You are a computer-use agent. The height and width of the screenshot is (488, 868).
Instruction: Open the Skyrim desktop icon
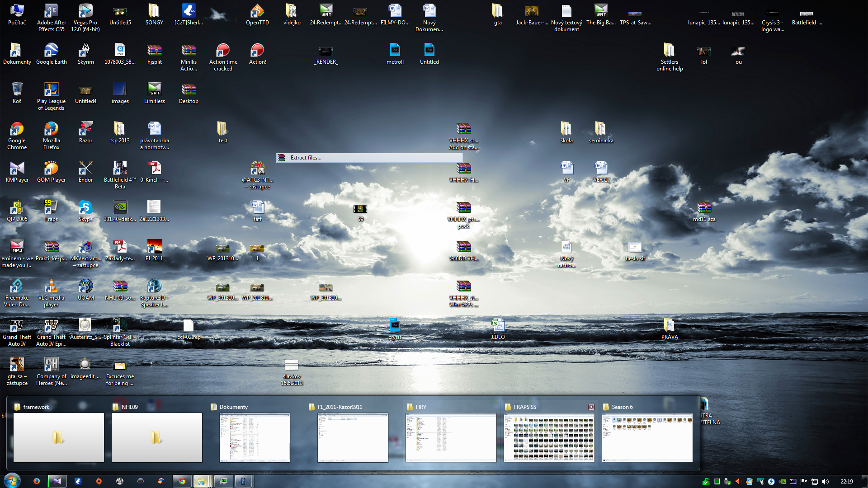point(85,51)
